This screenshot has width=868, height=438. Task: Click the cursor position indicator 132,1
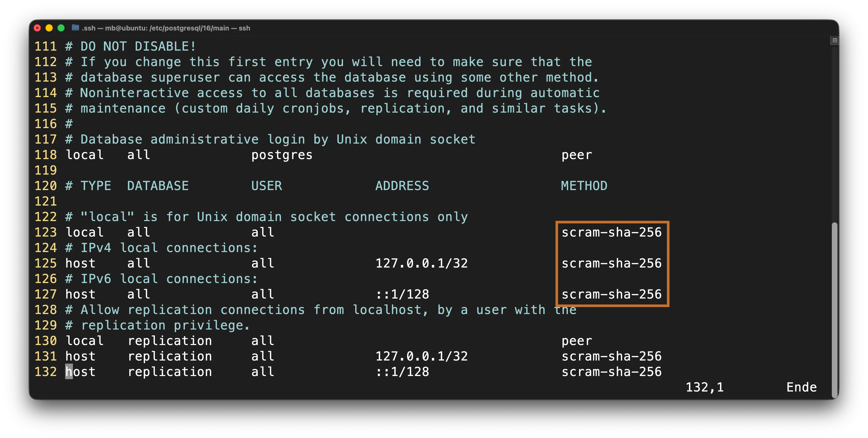point(704,387)
